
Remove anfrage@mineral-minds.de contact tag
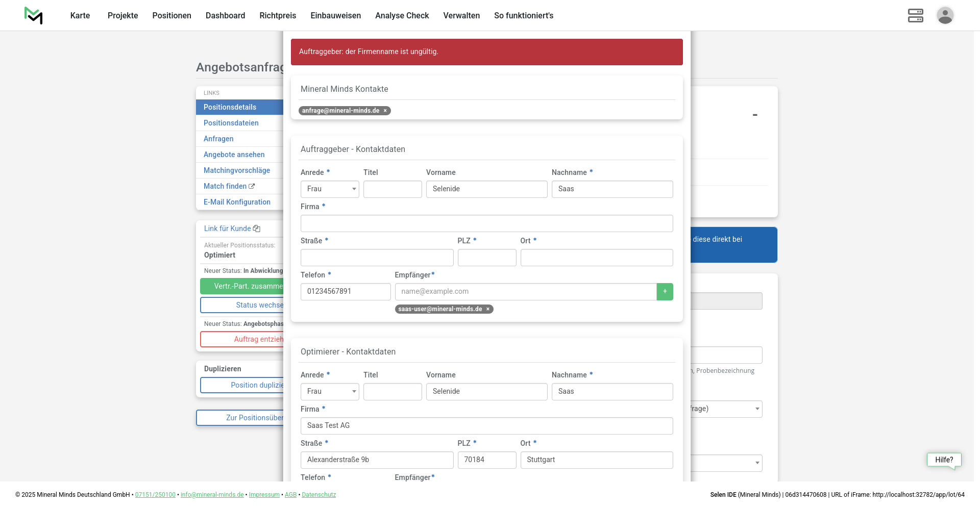point(385,111)
